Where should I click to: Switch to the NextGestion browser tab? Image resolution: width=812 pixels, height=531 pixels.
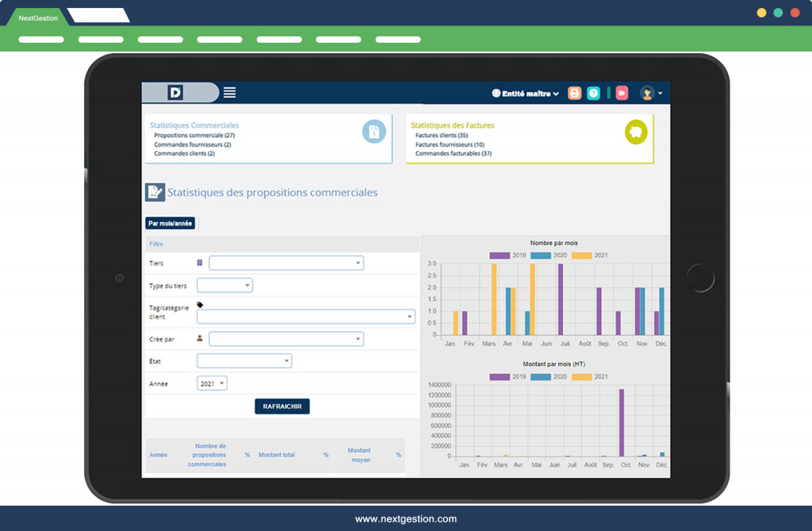[38, 18]
